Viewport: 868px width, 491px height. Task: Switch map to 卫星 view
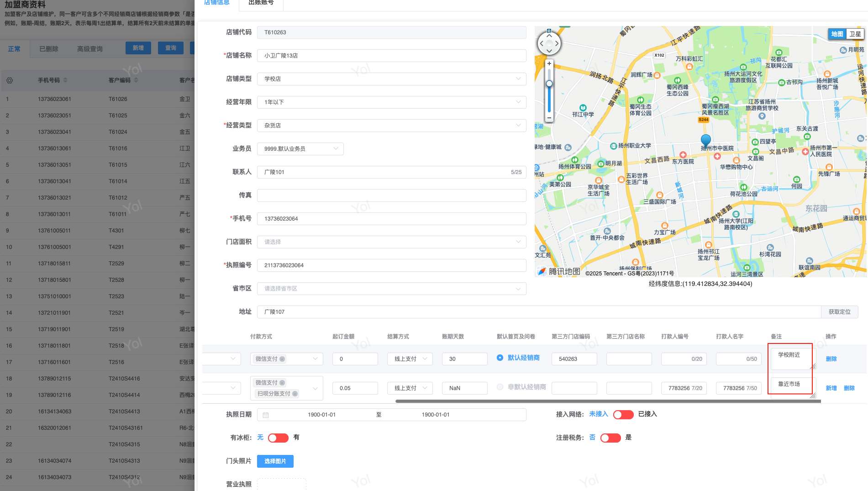click(x=855, y=34)
